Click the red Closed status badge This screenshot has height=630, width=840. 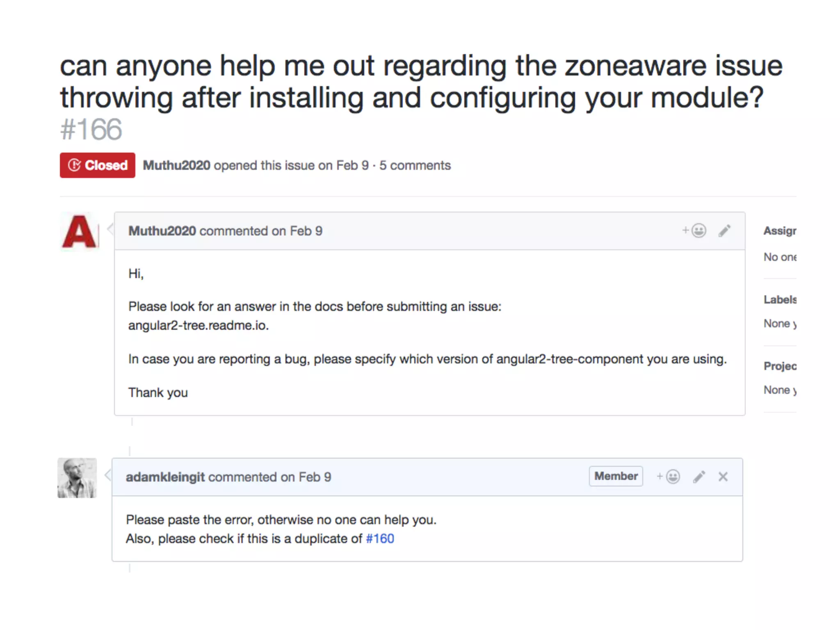pyautogui.click(x=98, y=165)
